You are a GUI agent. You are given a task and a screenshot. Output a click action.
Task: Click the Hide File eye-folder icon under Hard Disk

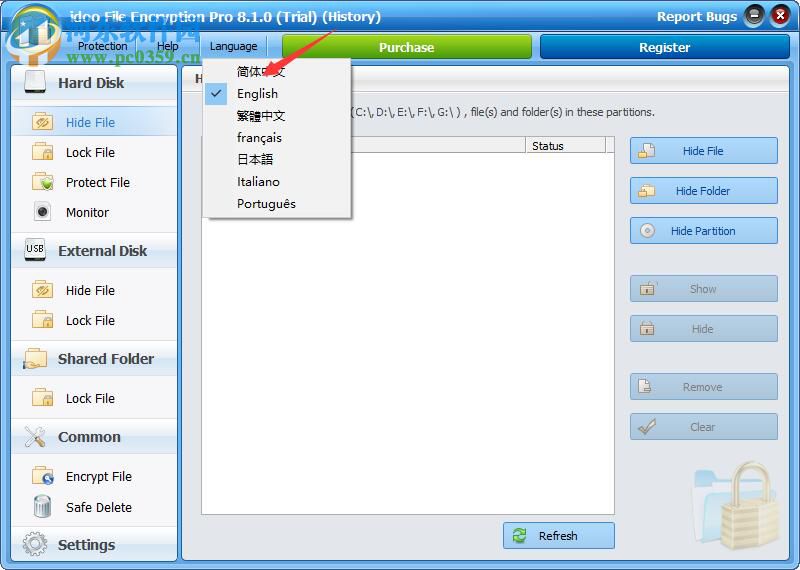[42, 122]
